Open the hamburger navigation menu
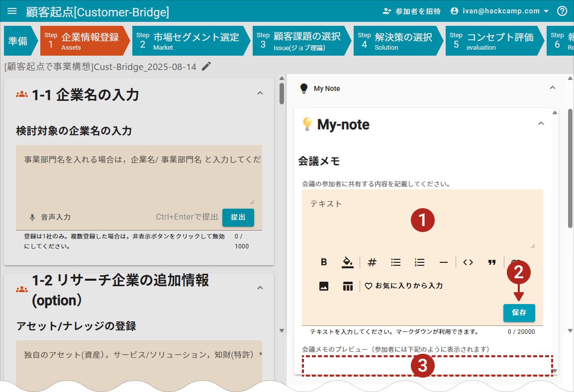Image resolution: width=574 pixels, height=392 pixels. 12,11
